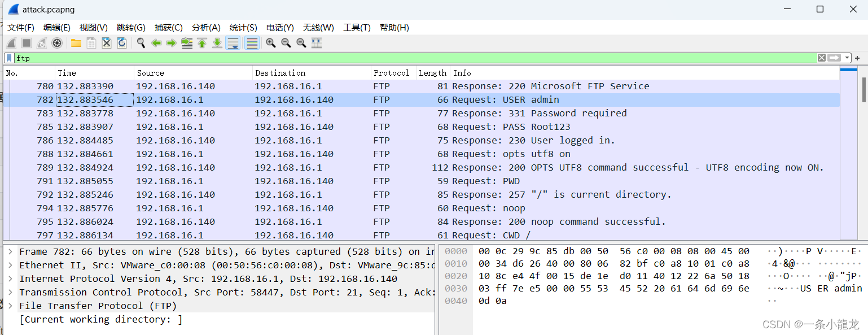Image resolution: width=868 pixels, height=335 pixels.
Task: Reload the capture file icon
Action: [121, 43]
